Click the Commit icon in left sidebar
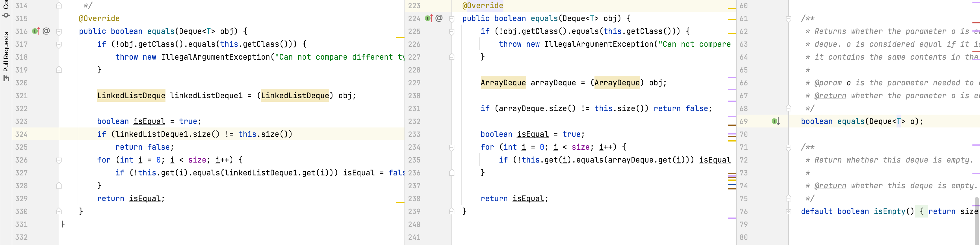This screenshot has width=980, height=245. pos(6,15)
